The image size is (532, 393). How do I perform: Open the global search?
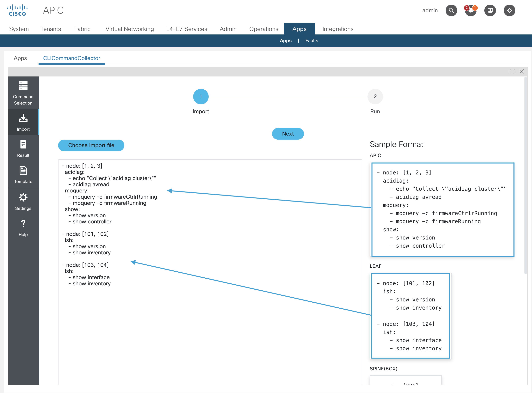point(451,10)
